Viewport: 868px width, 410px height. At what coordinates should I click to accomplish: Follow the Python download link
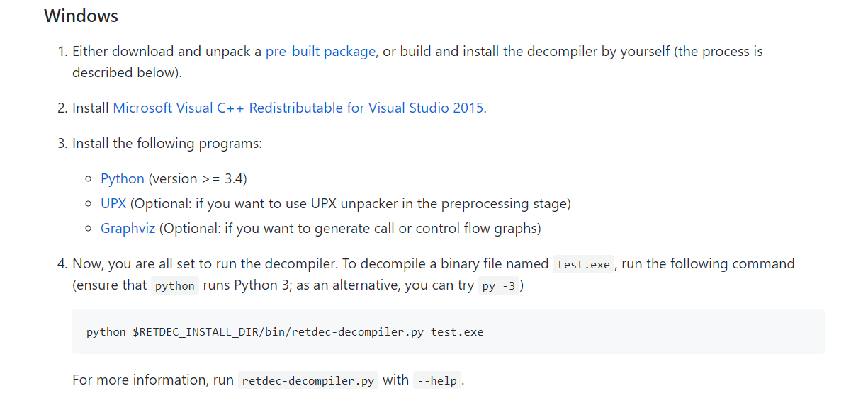coord(122,179)
